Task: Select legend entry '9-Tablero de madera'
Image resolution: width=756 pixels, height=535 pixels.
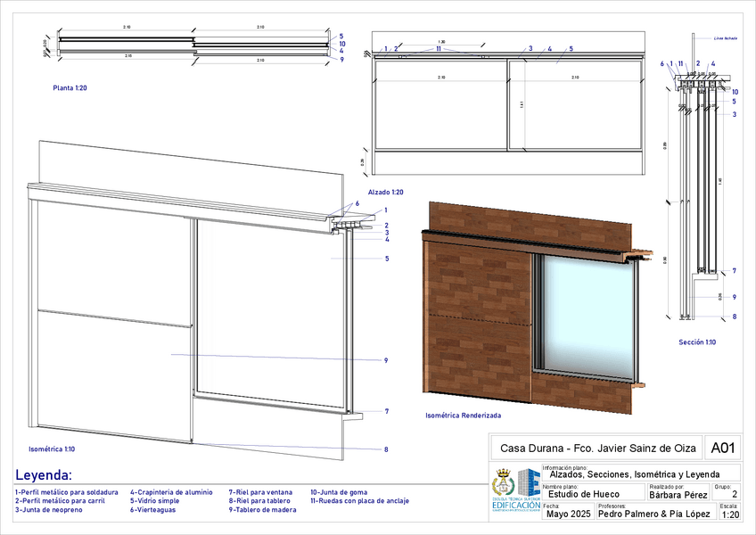Action: click(x=262, y=510)
